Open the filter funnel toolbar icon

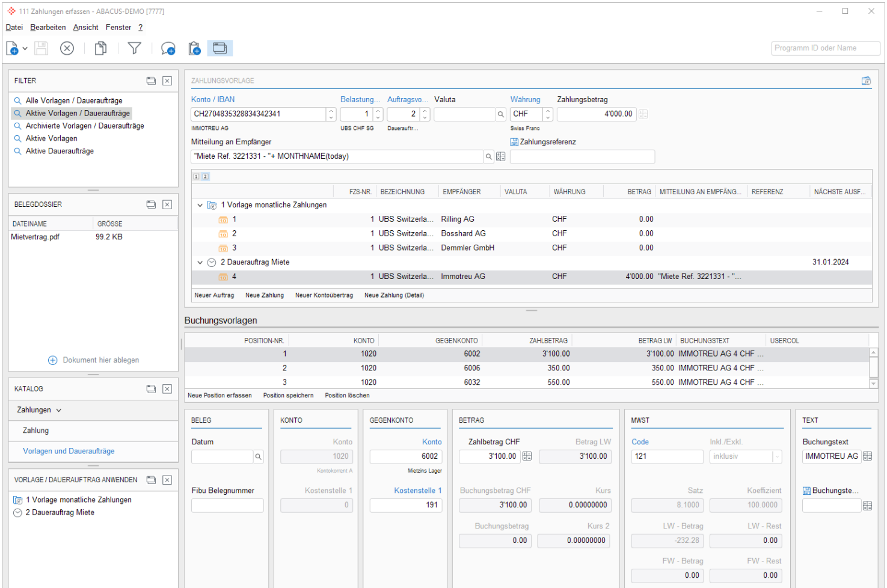pos(135,49)
